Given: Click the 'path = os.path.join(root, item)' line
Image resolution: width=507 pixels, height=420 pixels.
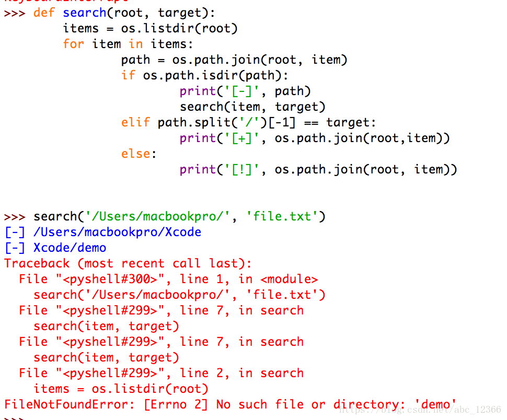Looking at the screenshot, I should click(x=234, y=60).
